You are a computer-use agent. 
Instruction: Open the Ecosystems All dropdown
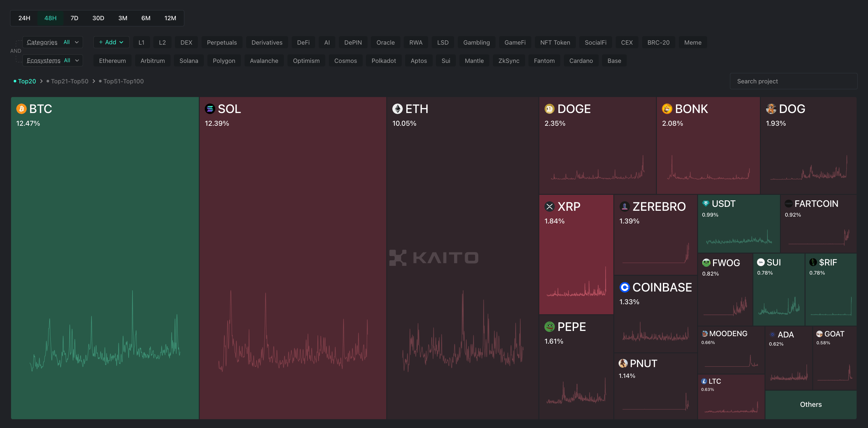(52, 60)
